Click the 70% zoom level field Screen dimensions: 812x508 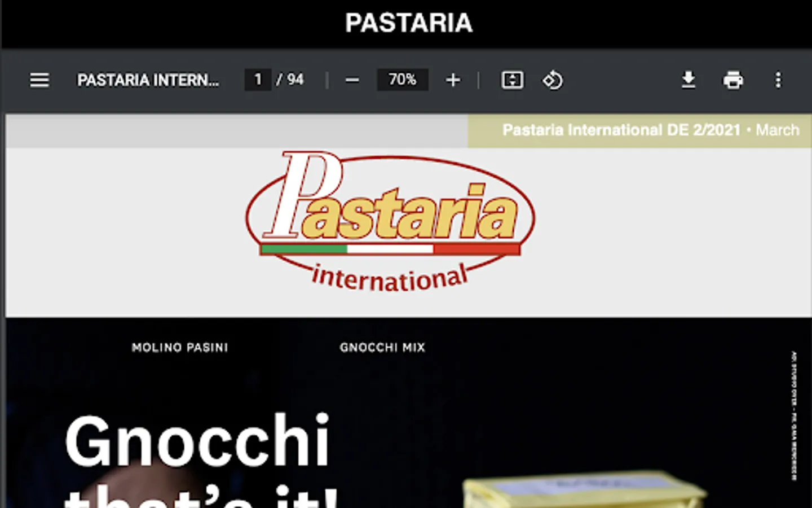point(403,80)
